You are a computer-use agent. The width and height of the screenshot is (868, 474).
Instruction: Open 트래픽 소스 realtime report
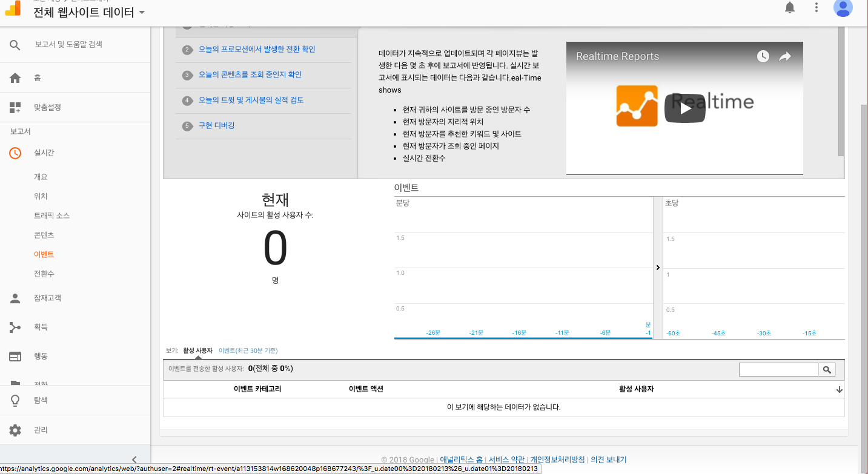pos(51,216)
